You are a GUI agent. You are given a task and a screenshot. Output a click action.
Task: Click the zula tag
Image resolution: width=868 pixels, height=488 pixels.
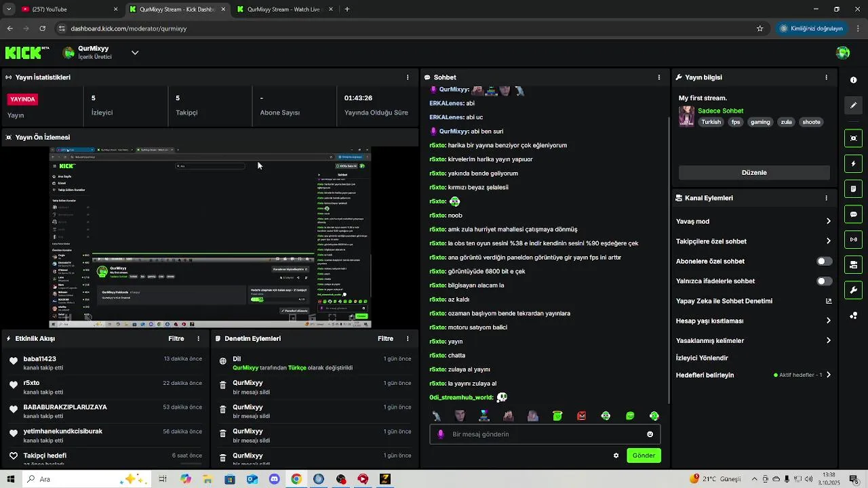[786, 122]
